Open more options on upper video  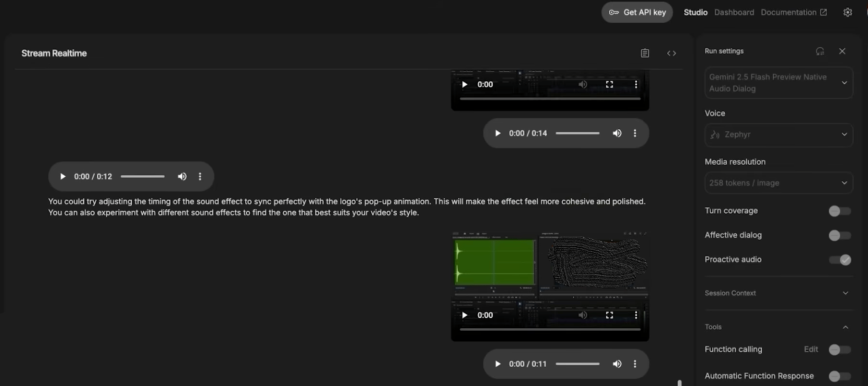636,85
